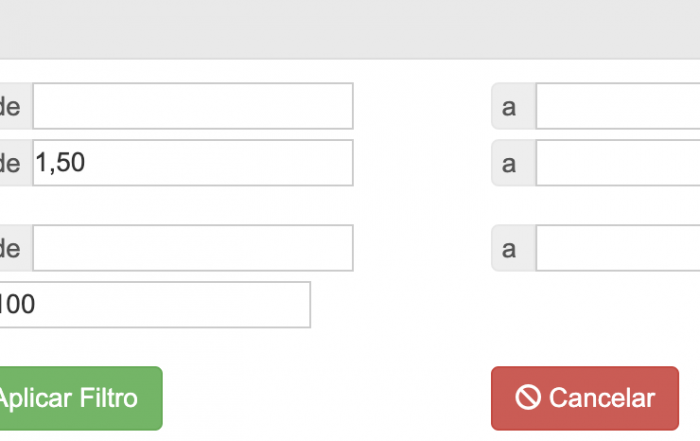Screen dimensions: 700x441
Task: Click the Filtro word on green button
Action: [x=109, y=398]
